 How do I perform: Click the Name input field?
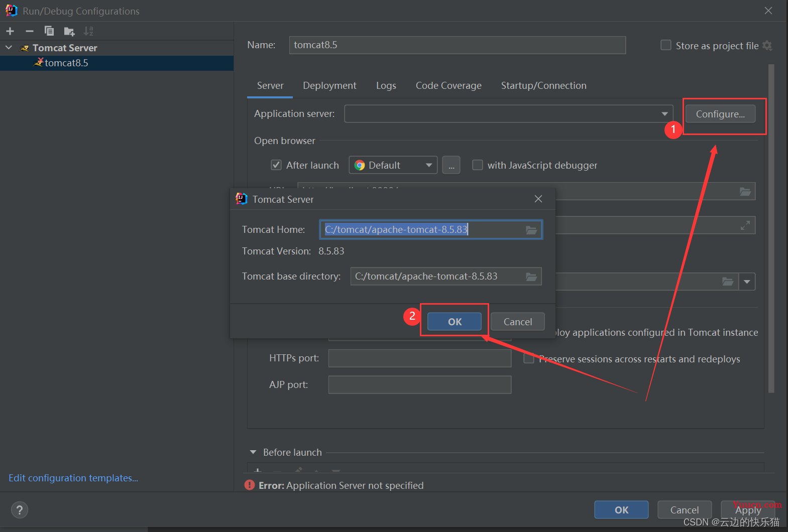tap(457, 45)
